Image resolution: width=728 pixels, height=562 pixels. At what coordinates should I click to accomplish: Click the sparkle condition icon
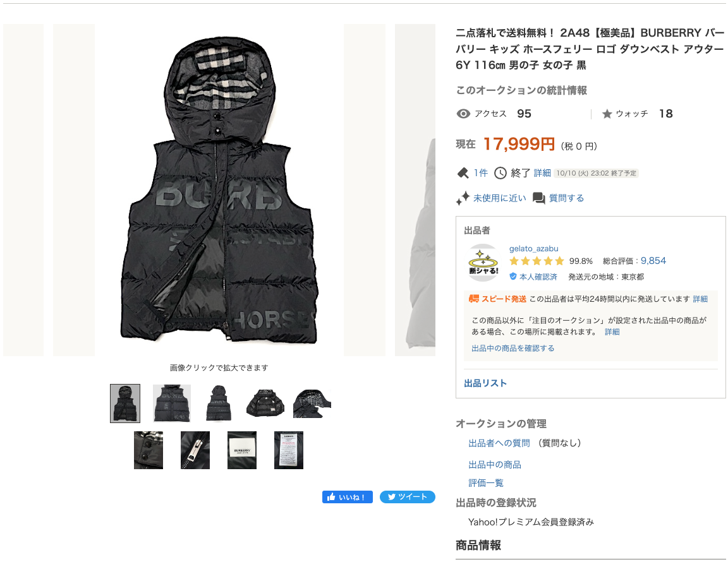point(463,198)
